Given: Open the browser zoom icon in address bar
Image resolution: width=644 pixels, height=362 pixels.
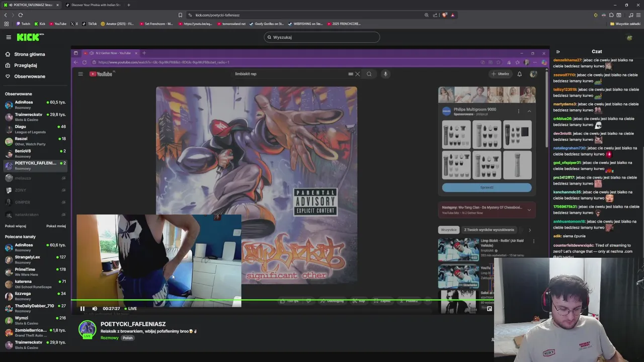Looking at the screenshot, I should [427, 15].
